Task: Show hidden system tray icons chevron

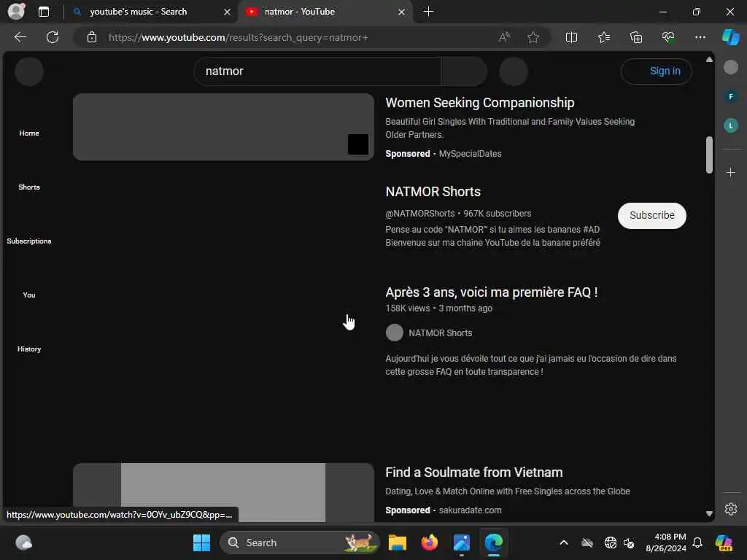Action: point(564,542)
